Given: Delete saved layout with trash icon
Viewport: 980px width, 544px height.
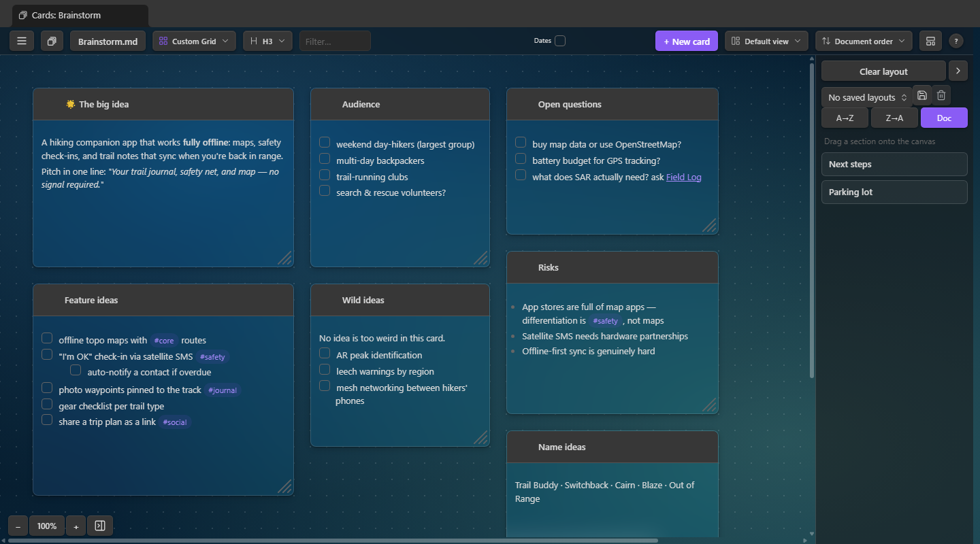Looking at the screenshot, I should (941, 95).
